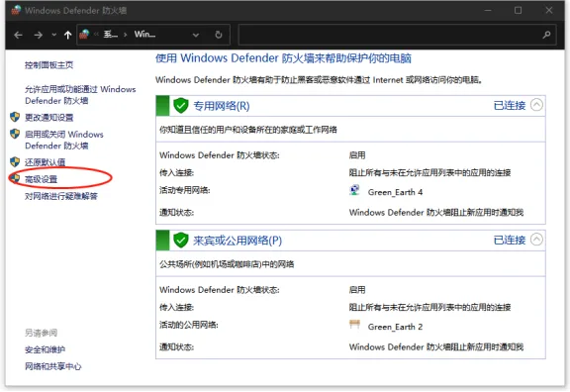This screenshot has height=392, width=570.
Task: Click the firewall icon in the address bar
Action: (84, 35)
